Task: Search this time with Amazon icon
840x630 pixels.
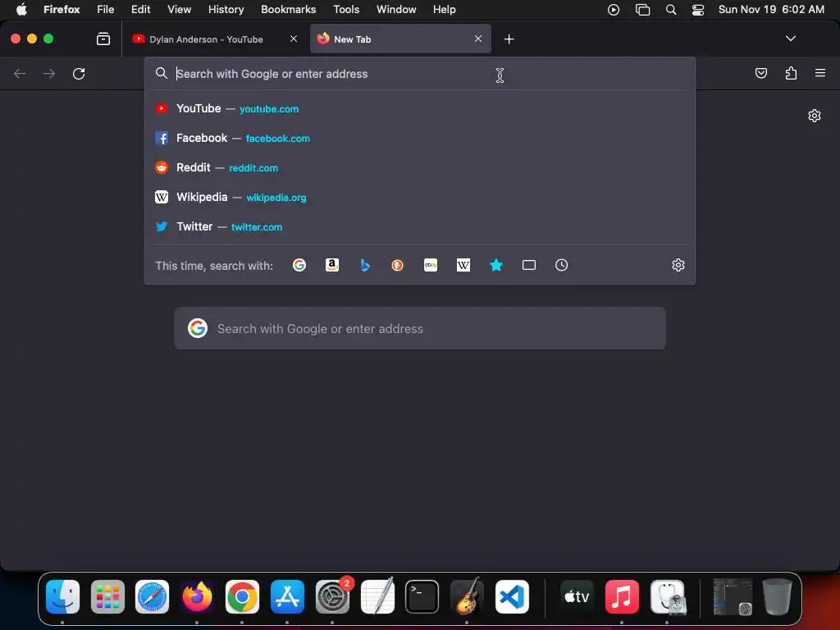Action: tap(332, 265)
